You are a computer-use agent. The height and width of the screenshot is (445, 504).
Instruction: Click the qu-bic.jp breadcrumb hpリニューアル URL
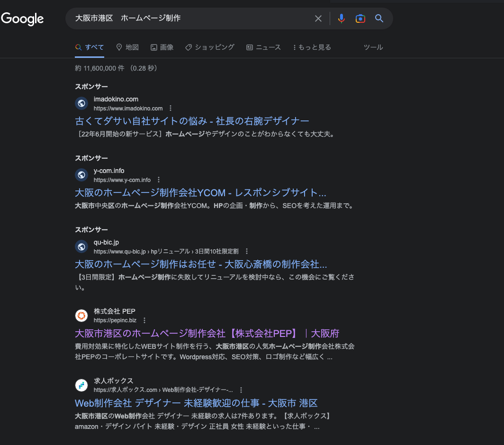pyautogui.click(x=166, y=252)
